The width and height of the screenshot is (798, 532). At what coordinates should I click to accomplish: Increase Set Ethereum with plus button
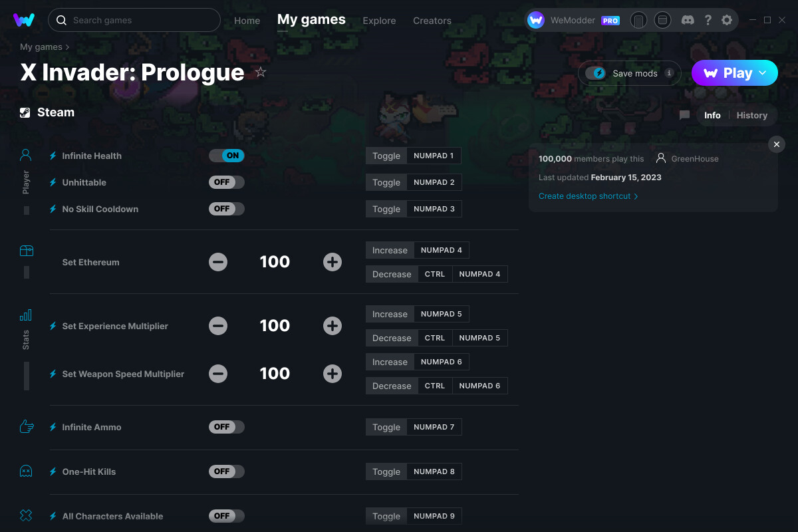(x=332, y=262)
